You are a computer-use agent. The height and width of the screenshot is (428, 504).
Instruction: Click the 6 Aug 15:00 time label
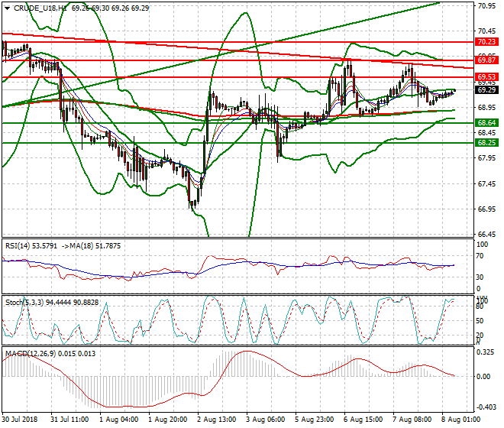pyautogui.click(x=363, y=420)
